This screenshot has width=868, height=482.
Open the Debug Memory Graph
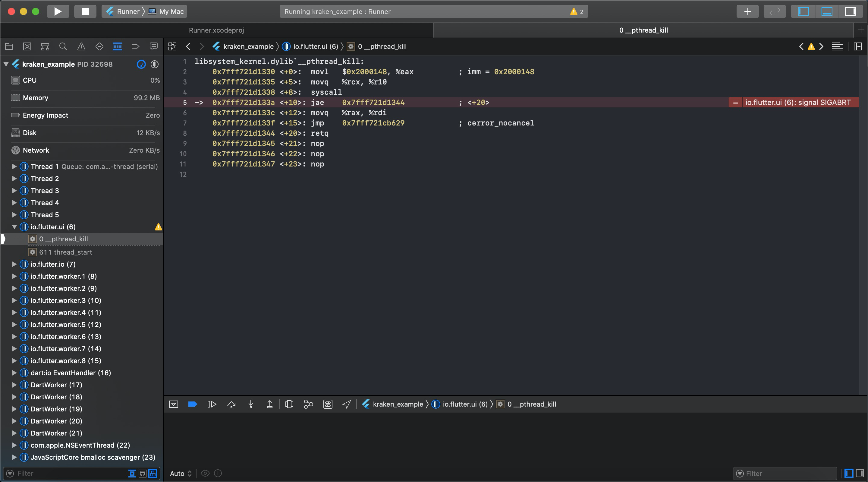(x=308, y=404)
